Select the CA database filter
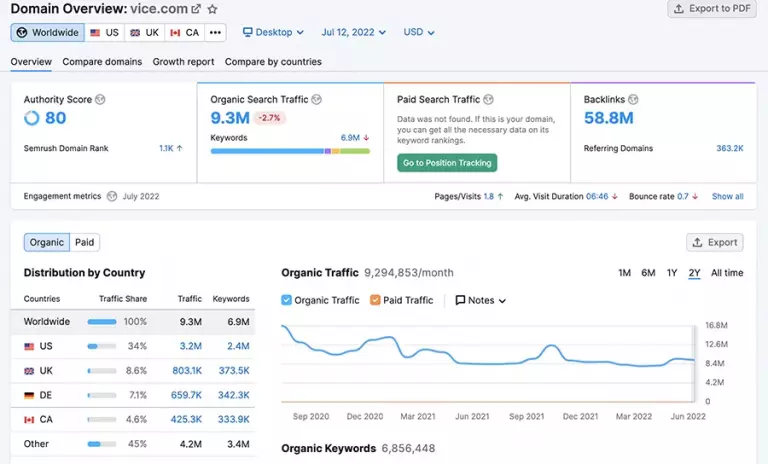 click(x=185, y=32)
